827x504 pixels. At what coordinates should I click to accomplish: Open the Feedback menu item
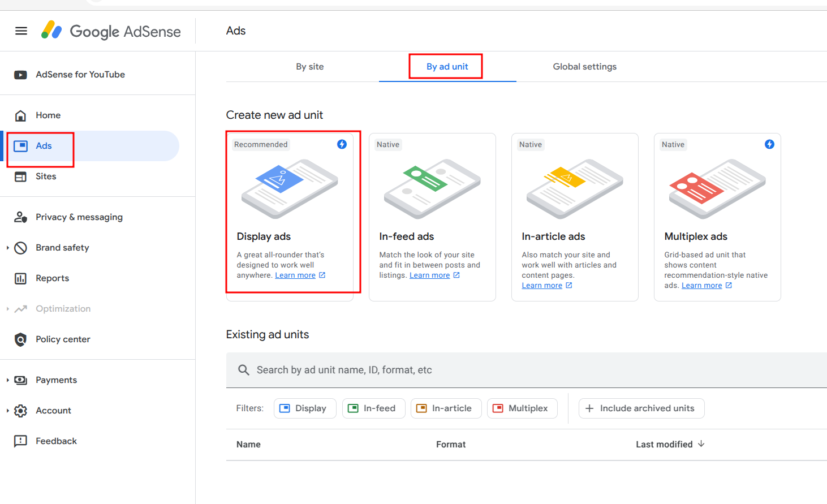91,441
